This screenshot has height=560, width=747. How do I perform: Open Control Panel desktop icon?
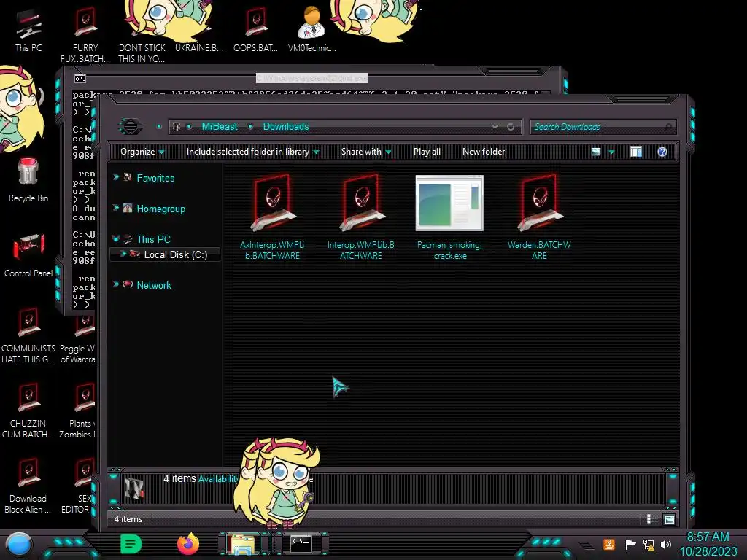28,255
